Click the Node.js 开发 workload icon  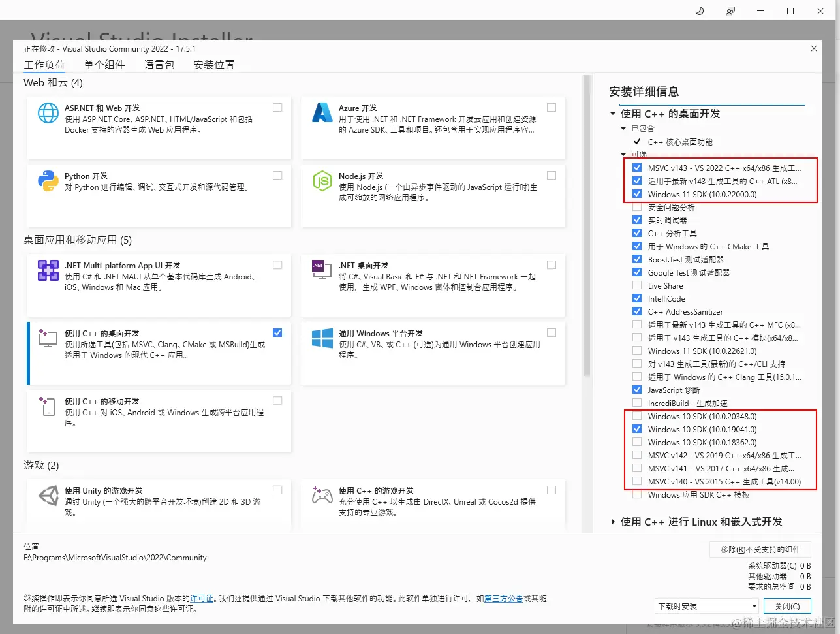(322, 181)
